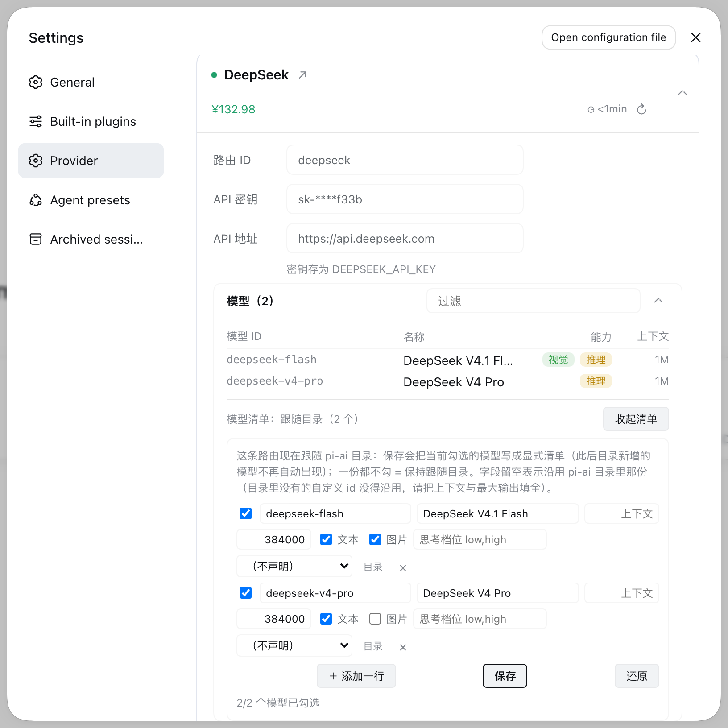Collapse the DeepSeek provider card
Viewport: 728px width, 728px height.
[682, 93]
